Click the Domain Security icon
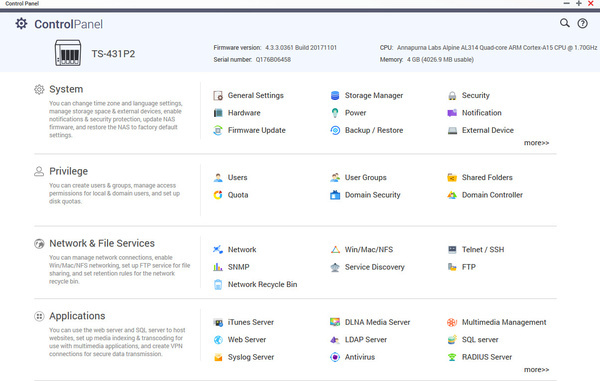 [335, 195]
